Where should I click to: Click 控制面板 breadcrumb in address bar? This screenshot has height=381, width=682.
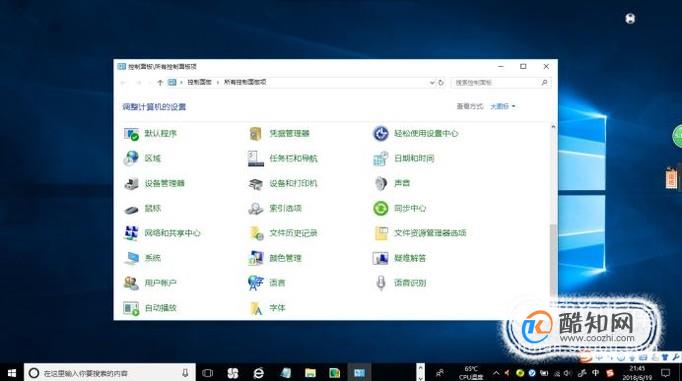coord(199,82)
